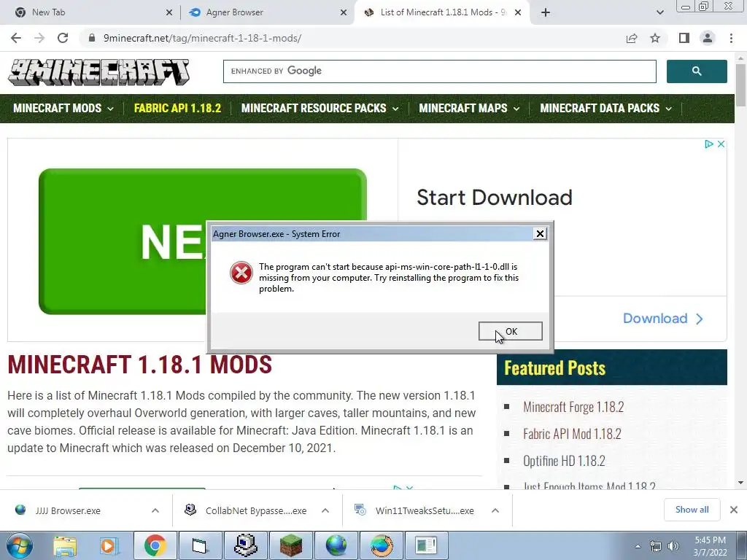The width and height of the screenshot is (747, 560).
Task: Click the volume speaker tray icon
Action: [673, 546]
